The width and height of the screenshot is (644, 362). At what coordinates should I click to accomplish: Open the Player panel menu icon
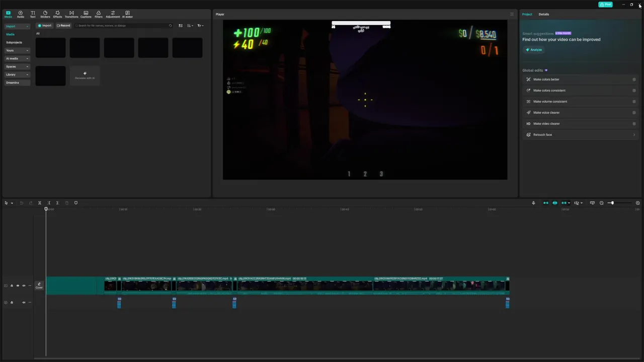(x=512, y=14)
